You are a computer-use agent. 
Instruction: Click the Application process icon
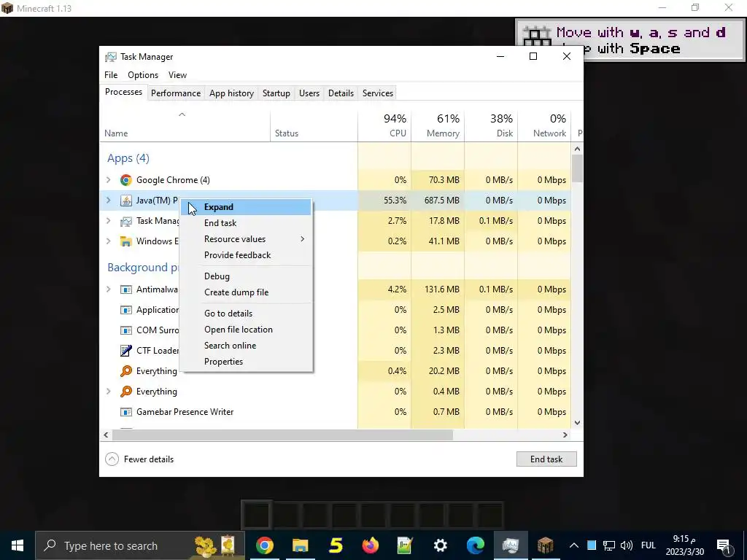coord(125,310)
